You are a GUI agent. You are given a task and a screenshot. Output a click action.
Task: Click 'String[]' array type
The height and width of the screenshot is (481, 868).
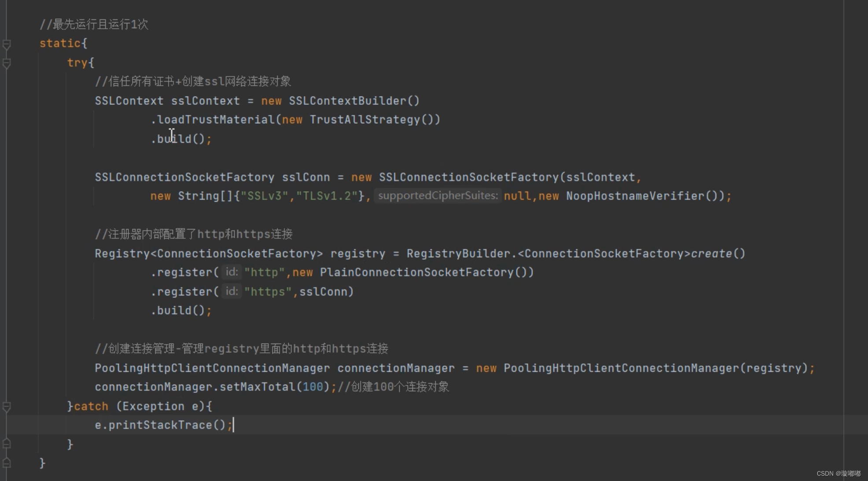(x=206, y=196)
